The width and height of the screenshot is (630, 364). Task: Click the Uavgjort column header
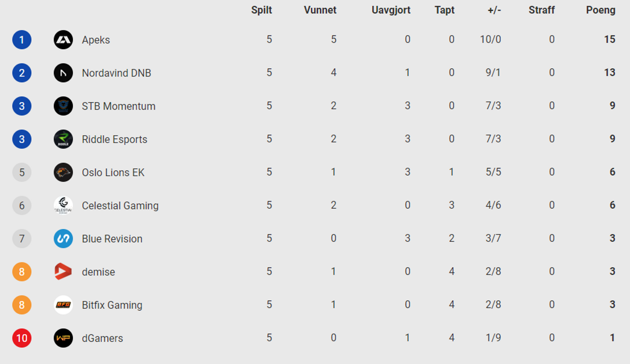[x=391, y=10]
